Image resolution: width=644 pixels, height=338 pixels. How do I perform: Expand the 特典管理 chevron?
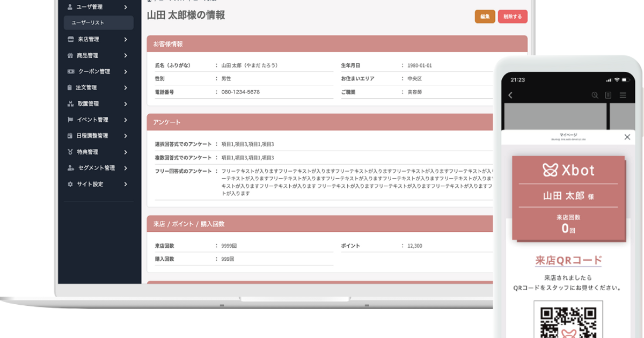click(x=125, y=152)
